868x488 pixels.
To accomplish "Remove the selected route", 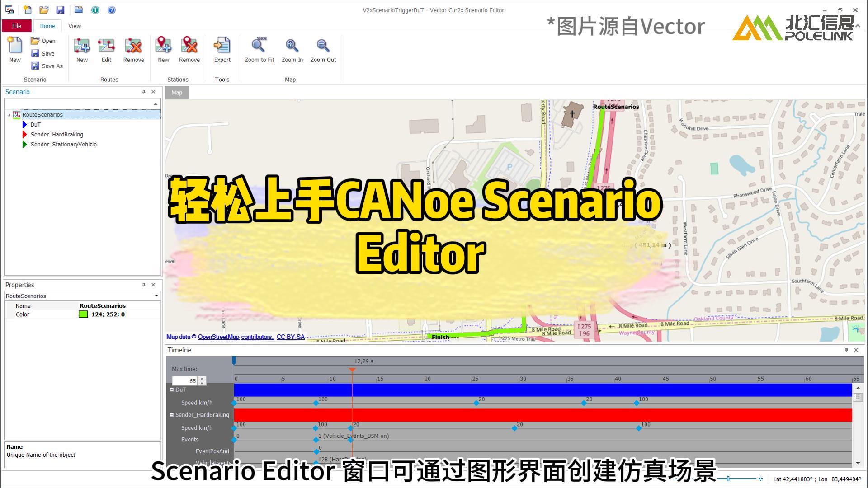I will tap(133, 50).
